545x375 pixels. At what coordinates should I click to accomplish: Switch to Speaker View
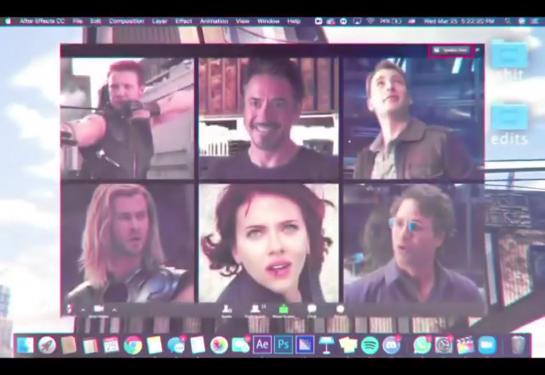tap(452, 50)
